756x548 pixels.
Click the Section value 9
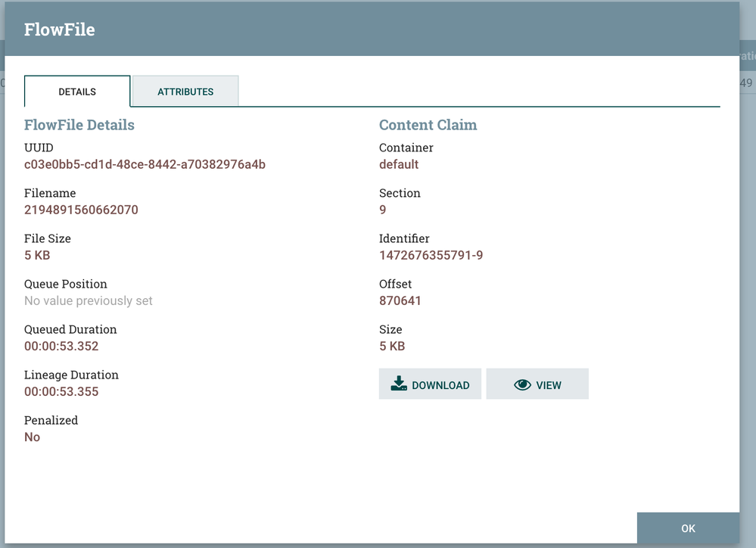click(382, 210)
